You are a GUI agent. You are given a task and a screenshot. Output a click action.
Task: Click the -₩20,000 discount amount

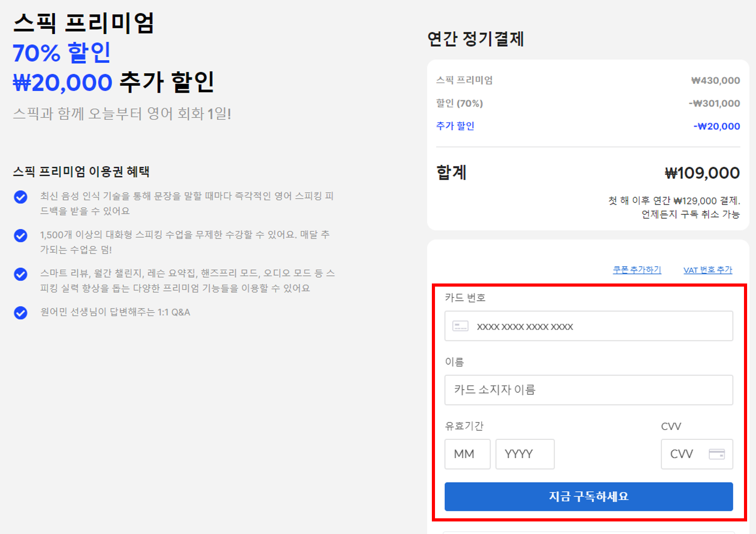point(716,126)
